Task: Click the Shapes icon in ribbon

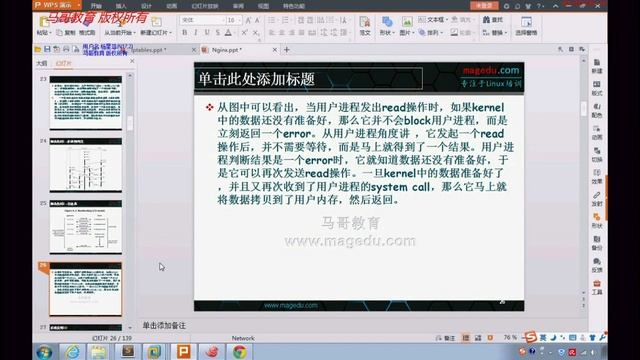Action: click(x=386, y=22)
